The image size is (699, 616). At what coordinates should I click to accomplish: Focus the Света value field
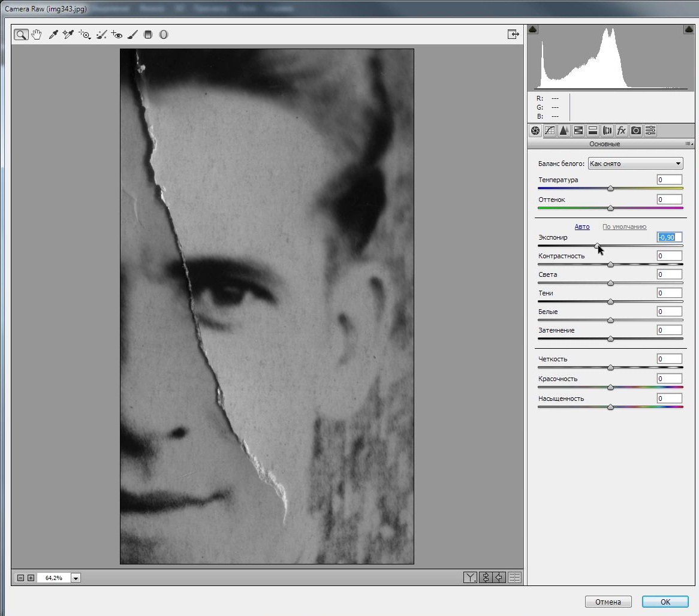670,274
